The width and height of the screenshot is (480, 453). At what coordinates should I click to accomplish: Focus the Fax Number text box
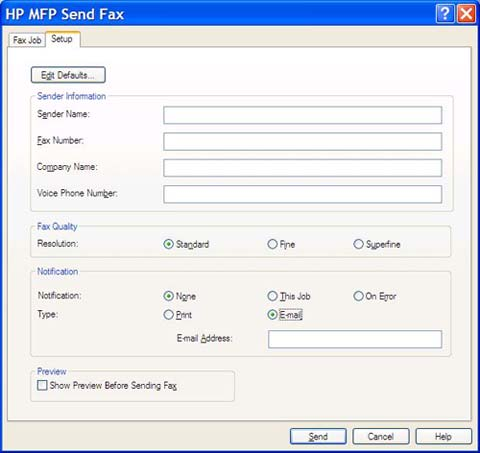coord(303,141)
